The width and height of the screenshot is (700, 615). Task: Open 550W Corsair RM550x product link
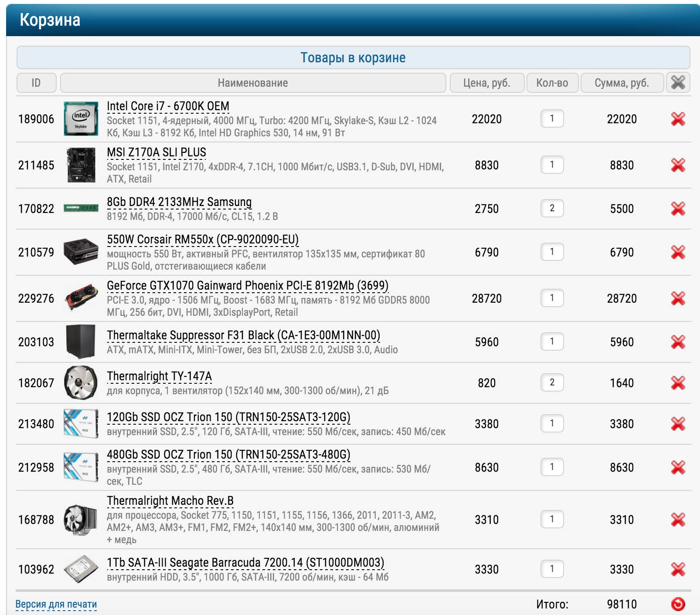(x=203, y=240)
